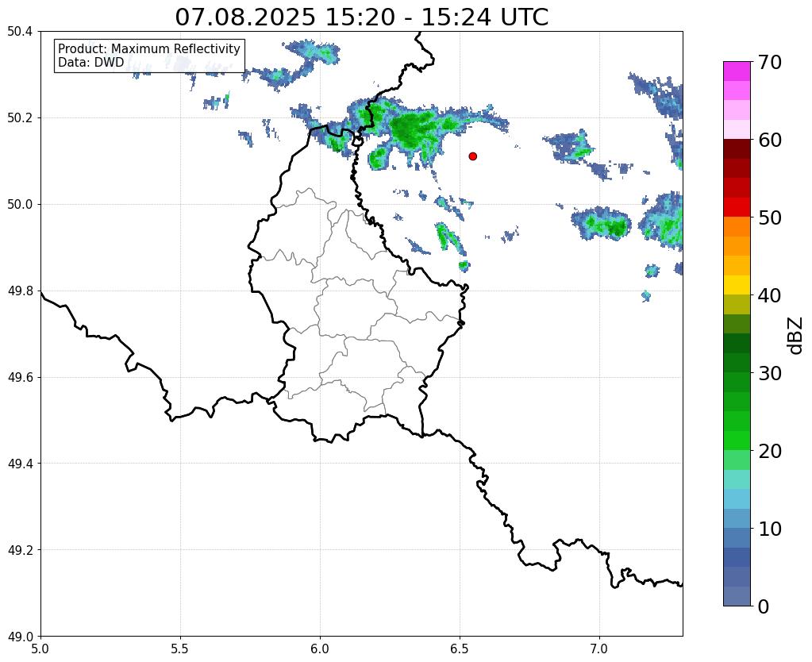The width and height of the screenshot is (812, 662).
Task: Click the latitude axis label 49.6
Action: click(20, 378)
